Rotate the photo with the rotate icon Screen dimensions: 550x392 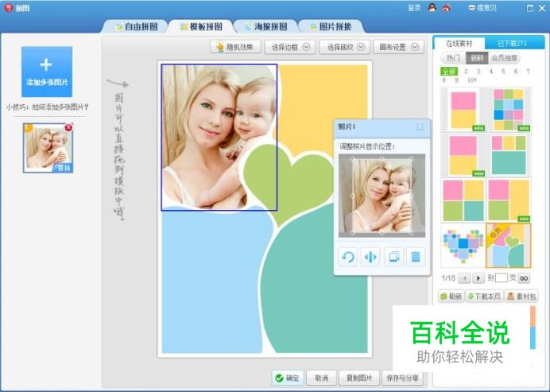pyautogui.click(x=347, y=257)
